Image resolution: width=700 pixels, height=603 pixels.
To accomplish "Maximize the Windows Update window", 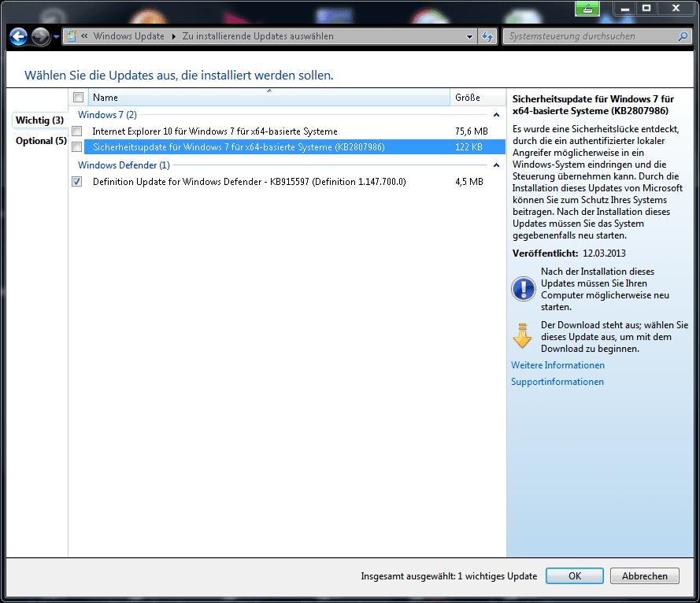I will click(x=646, y=8).
